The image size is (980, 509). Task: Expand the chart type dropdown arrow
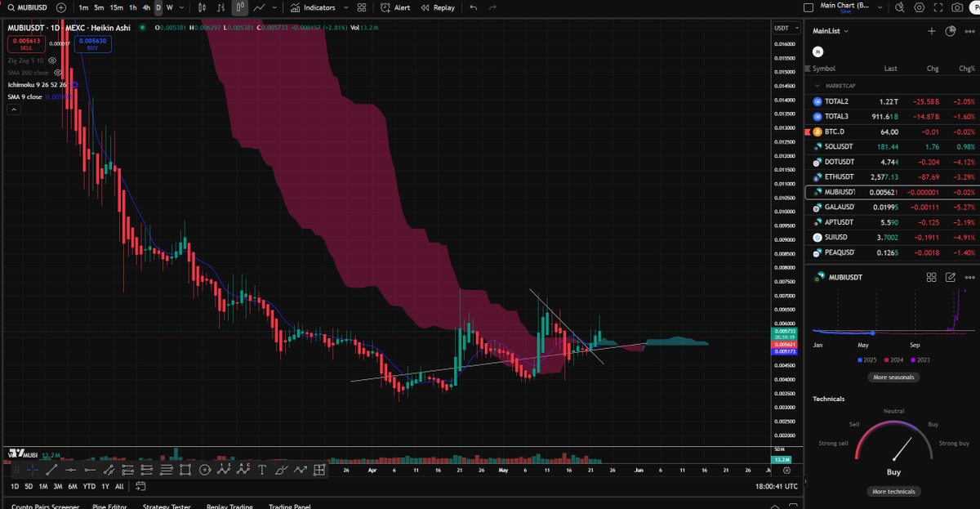[274, 7]
